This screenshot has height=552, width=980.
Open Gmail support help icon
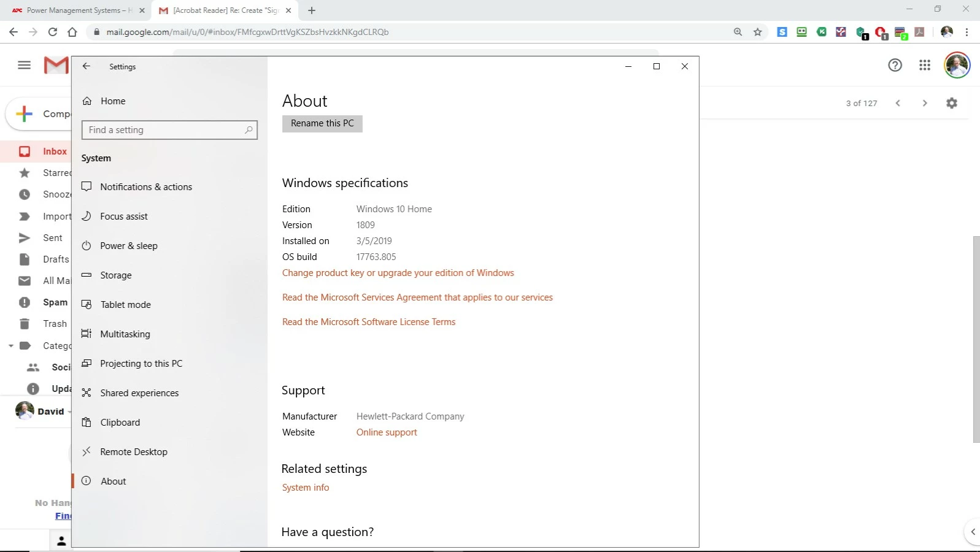[895, 65]
